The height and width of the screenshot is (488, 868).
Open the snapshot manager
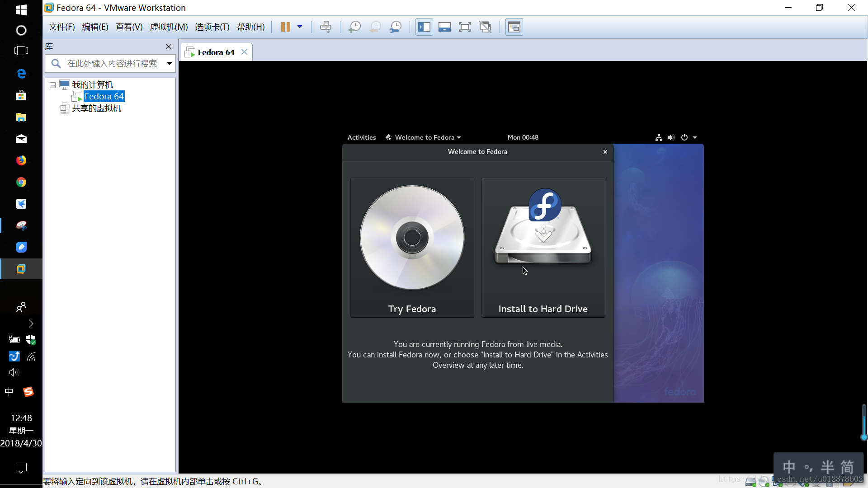396,27
